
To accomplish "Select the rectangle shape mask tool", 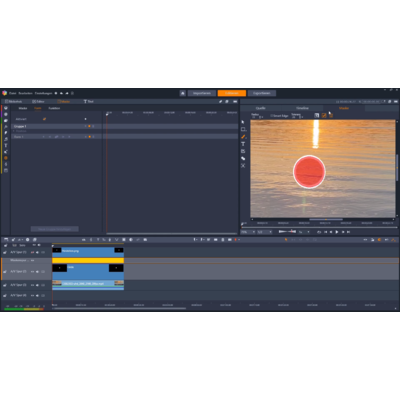I will tap(243, 129).
